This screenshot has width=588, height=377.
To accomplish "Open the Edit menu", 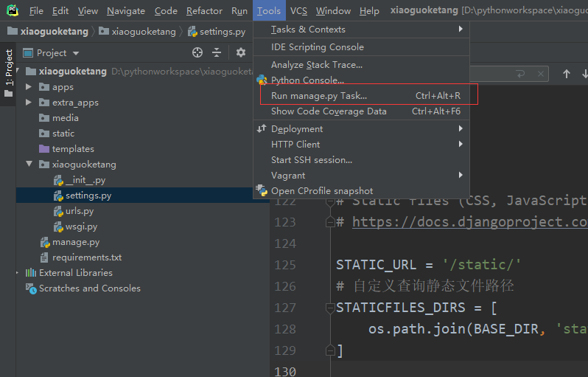I will click(60, 11).
